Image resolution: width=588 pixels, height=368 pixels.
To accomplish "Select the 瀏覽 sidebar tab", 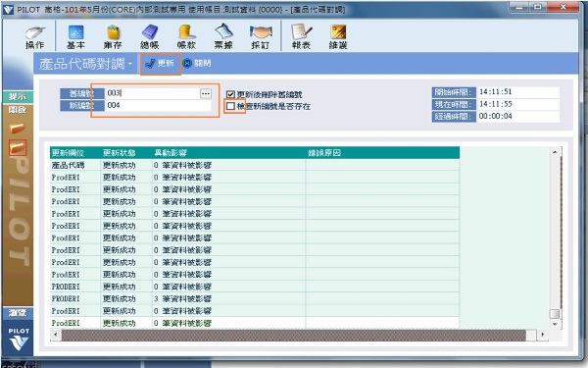I will click(x=18, y=313).
